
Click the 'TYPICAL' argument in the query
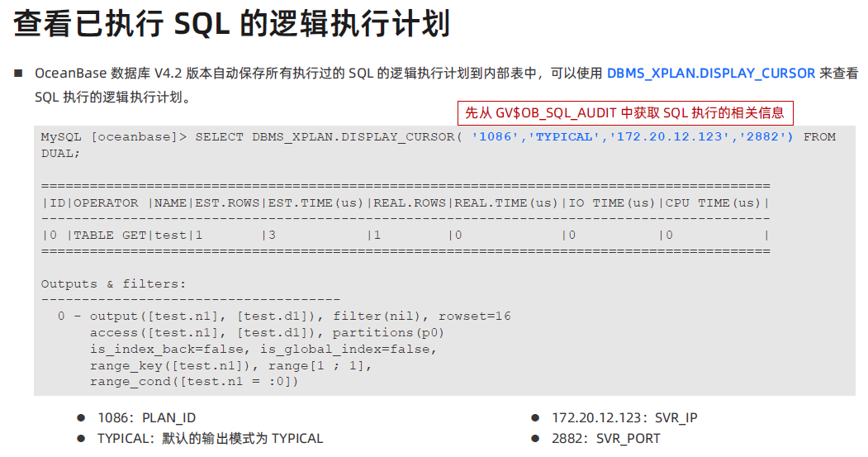point(564,137)
